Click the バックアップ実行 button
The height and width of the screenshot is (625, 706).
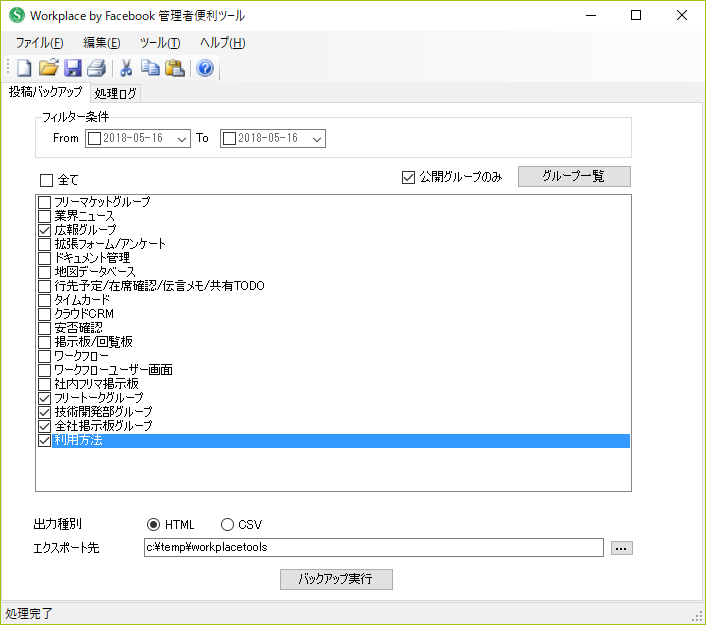tap(336, 579)
